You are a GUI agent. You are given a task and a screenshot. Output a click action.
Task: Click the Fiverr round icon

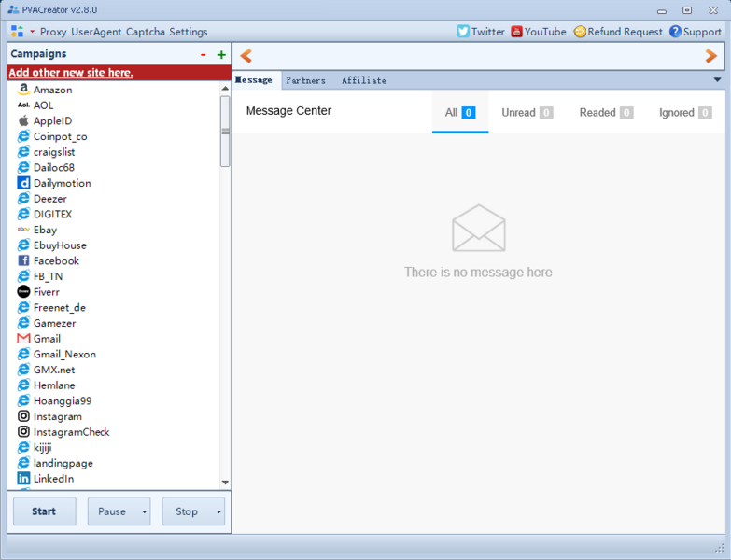23,291
